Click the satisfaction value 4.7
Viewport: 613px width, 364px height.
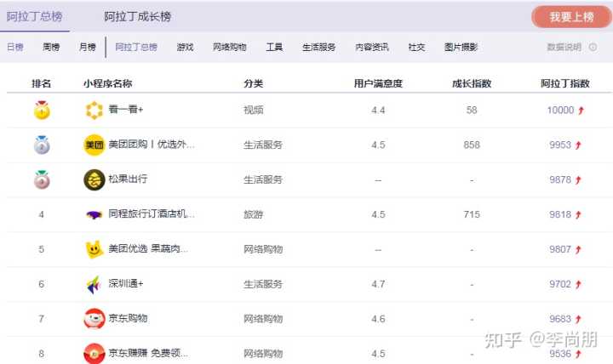click(x=378, y=284)
